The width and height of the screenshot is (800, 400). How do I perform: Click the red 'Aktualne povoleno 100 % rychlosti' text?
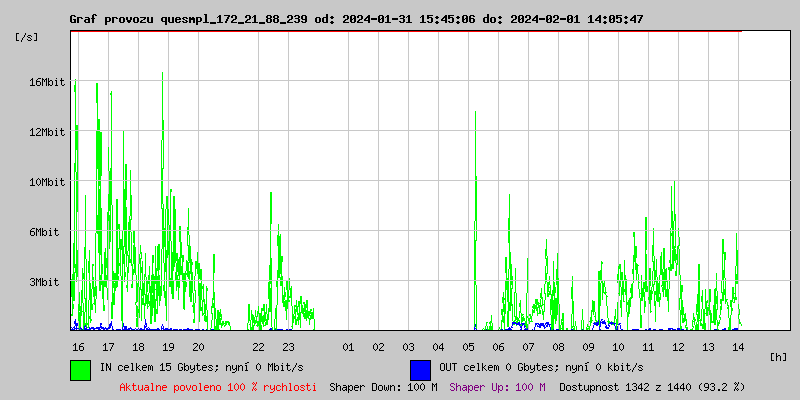pyautogui.click(x=218, y=387)
